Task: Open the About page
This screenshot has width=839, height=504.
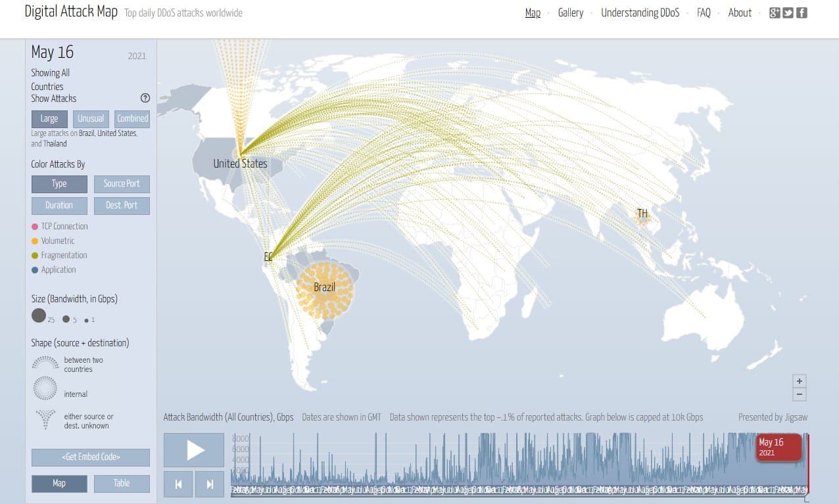Action: (x=740, y=13)
